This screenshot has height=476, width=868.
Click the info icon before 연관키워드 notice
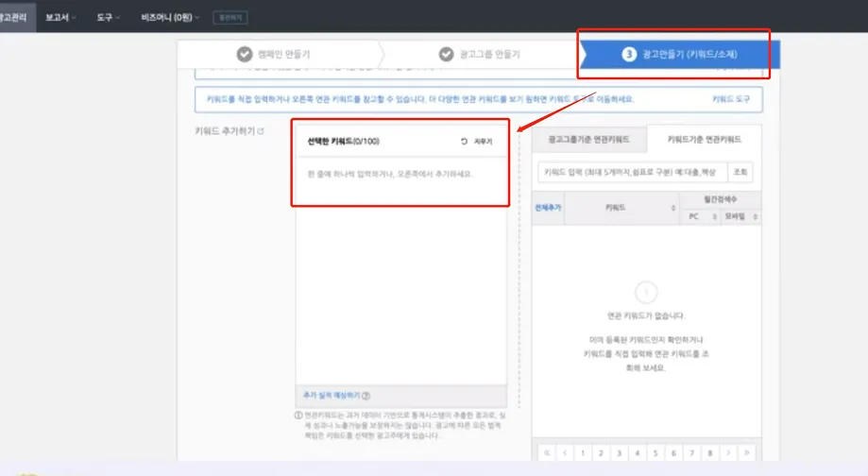click(x=298, y=416)
